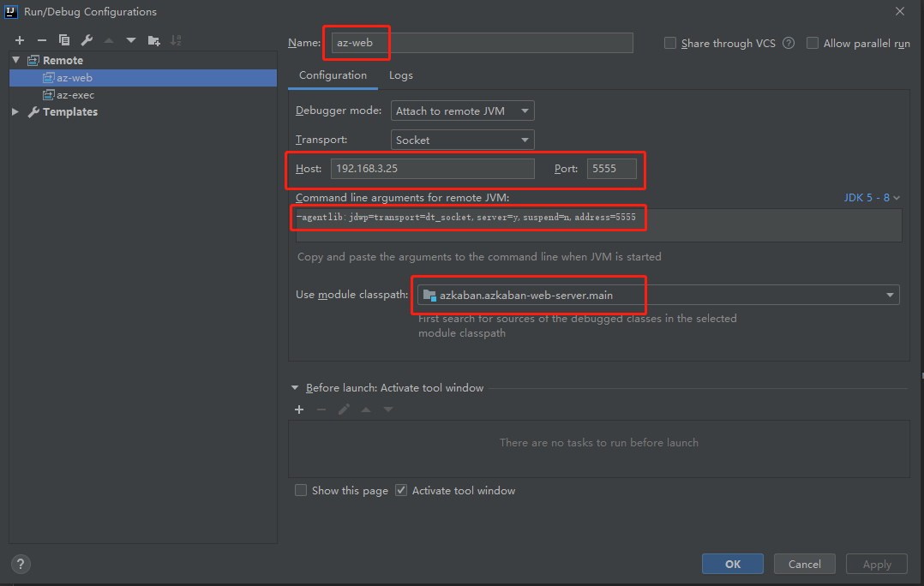Copy the selected configuration
Screen dimensions: 924x586
[x=64, y=40]
